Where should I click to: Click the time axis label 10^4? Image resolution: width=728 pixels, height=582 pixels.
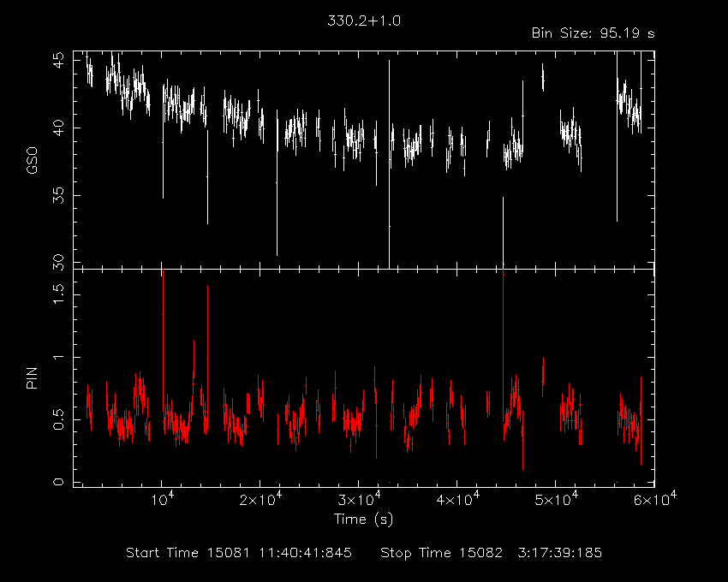pyautogui.click(x=162, y=499)
